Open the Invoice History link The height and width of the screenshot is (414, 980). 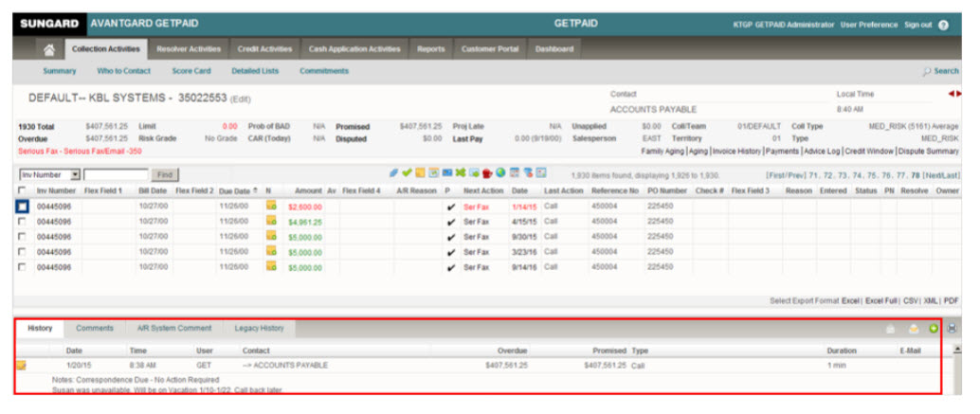[x=736, y=152]
